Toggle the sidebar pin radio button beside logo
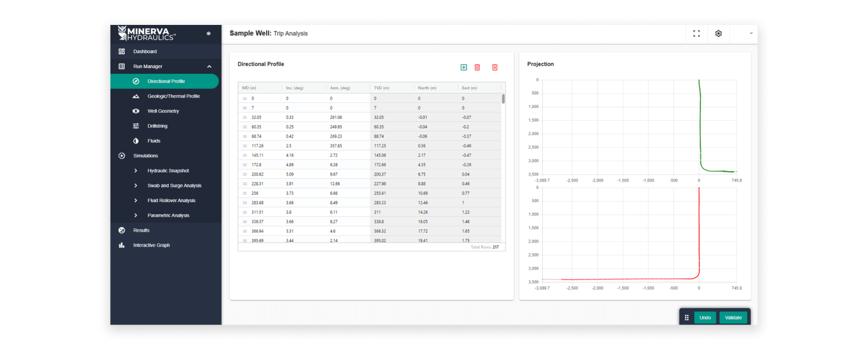Viewport: 868px width, 350px height. pyautogui.click(x=209, y=34)
